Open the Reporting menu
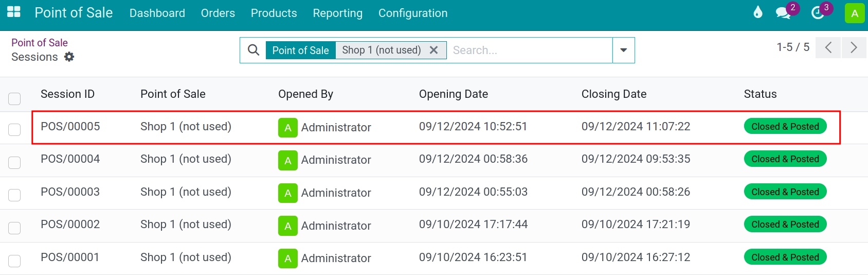 (337, 13)
